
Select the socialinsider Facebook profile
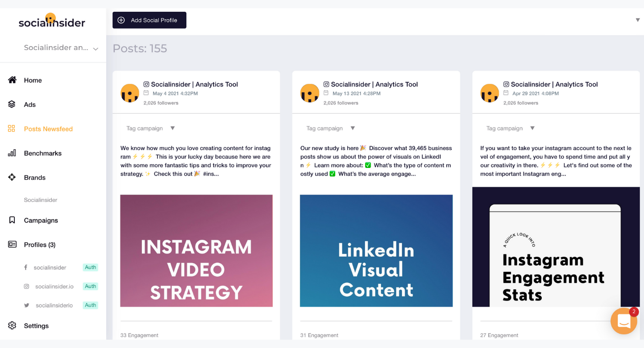click(50, 268)
